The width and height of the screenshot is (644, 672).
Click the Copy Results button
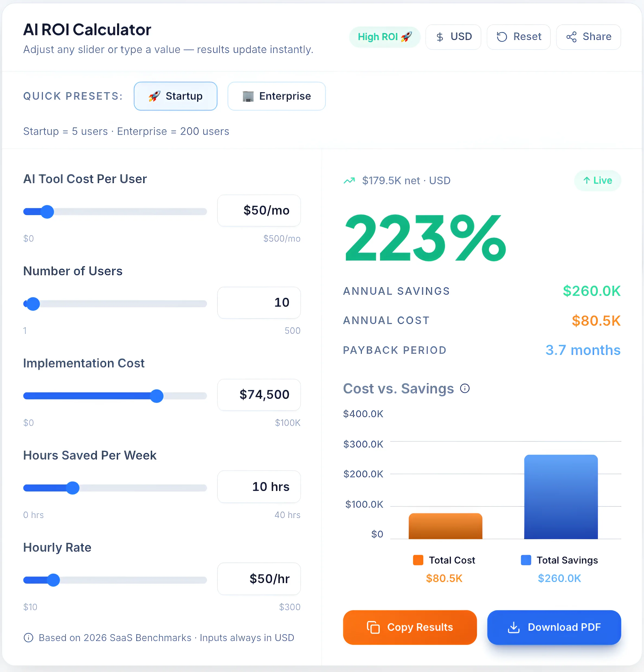coord(410,628)
